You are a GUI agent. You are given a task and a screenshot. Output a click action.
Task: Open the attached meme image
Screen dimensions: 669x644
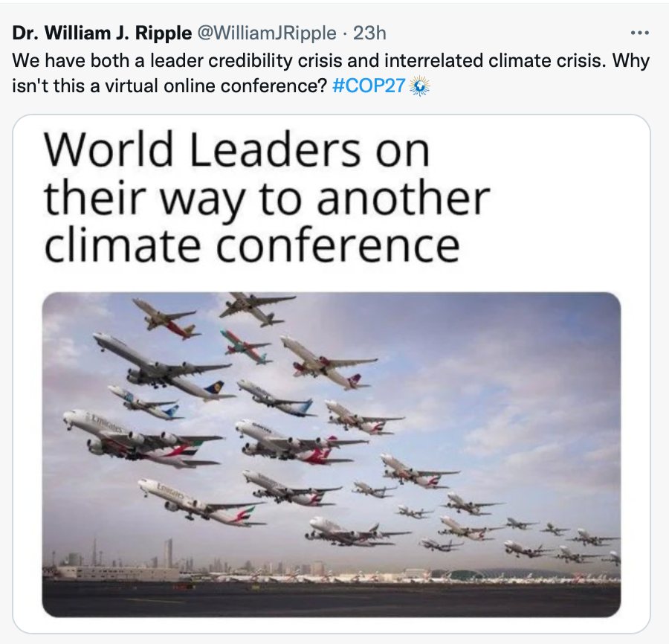click(x=331, y=374)
